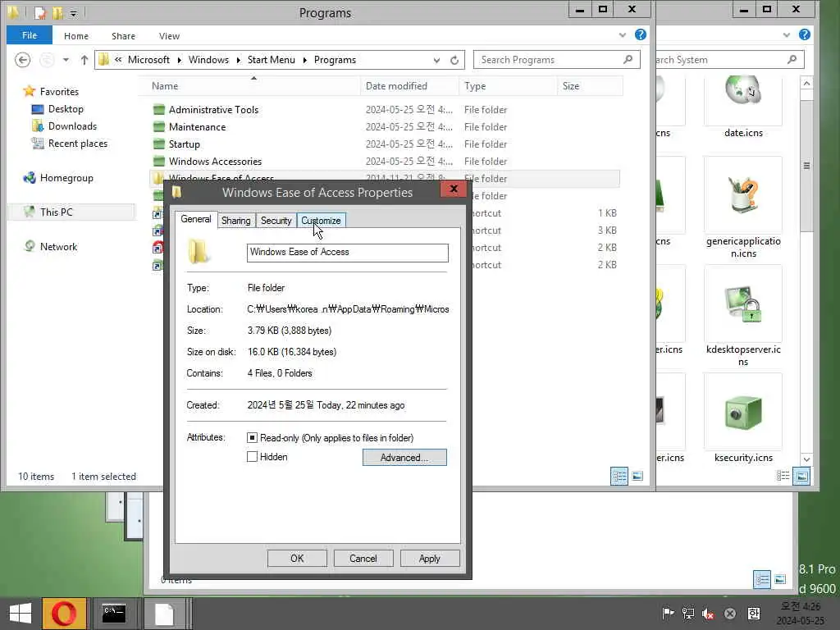Sort by Size column header
Viewport: 840px width, 630px height.
click(x=590, y=85)
